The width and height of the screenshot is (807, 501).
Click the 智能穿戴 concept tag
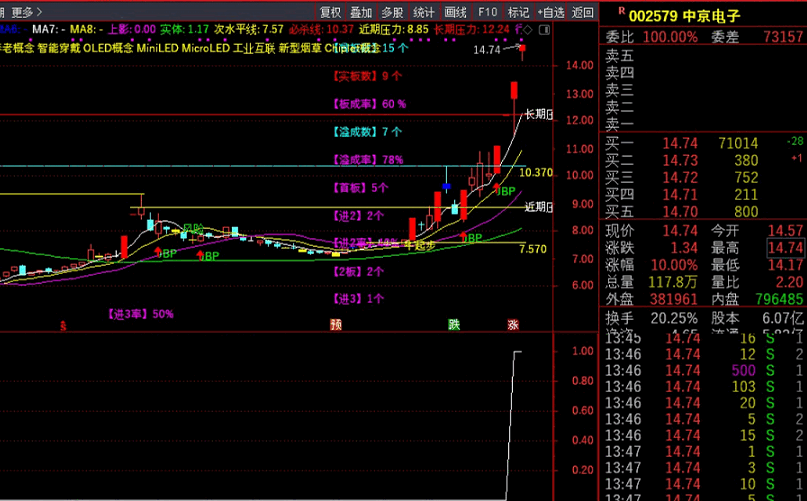click(59, 48)
